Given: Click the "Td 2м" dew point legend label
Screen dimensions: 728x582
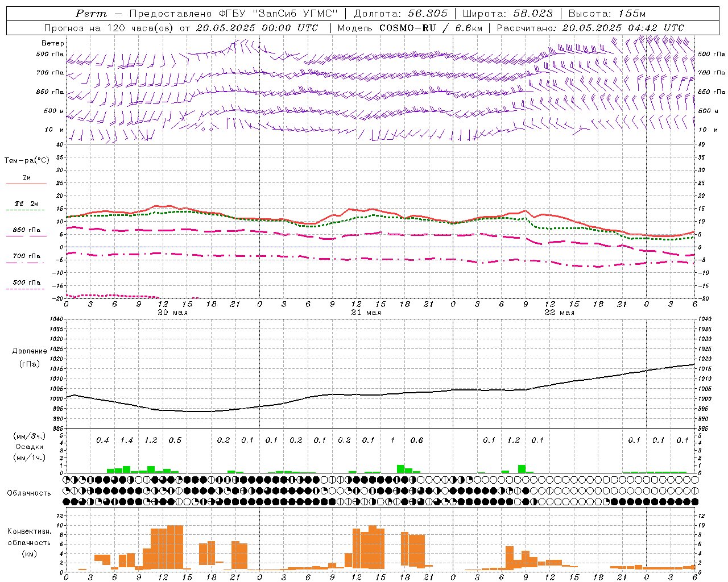Looking at the screenshot, I should pyautogui.click(x=27, y=203).
